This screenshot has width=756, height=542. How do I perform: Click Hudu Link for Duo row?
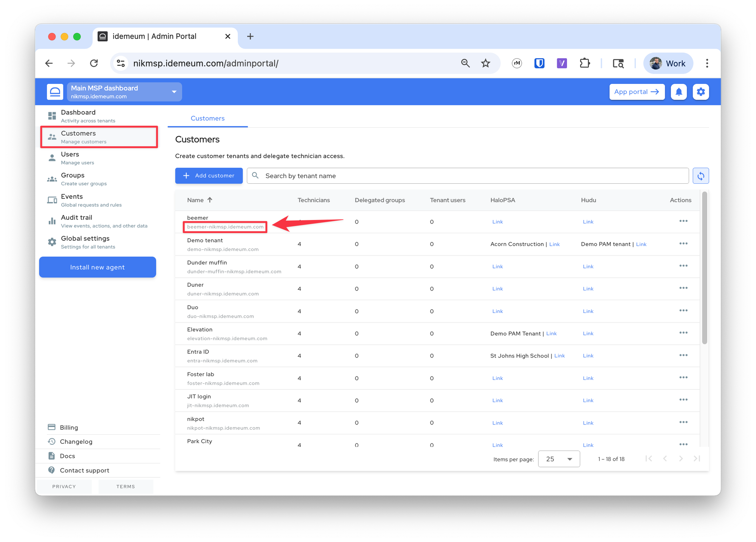pyautogui.click(x=588, y=311)
